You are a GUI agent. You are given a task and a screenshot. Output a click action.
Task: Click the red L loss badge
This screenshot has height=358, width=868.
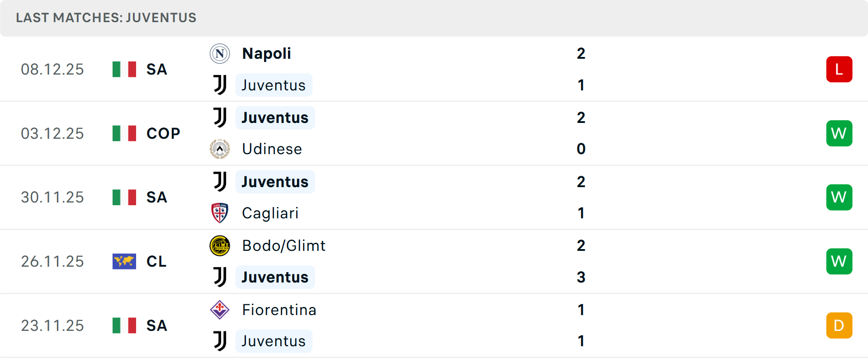[839, 69]
